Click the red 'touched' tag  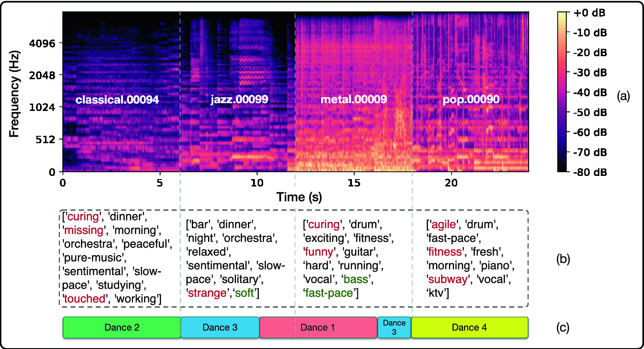click(85, 299)
